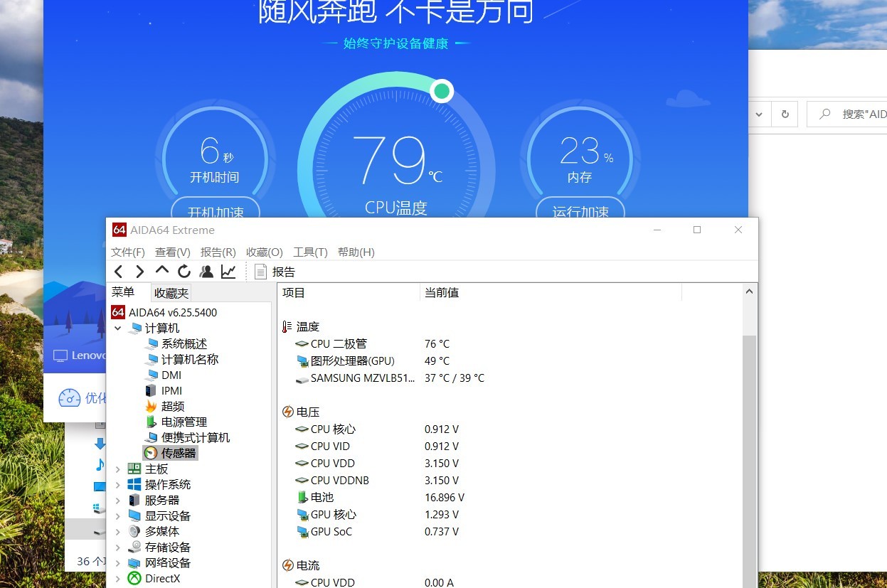
Task: Expand the 存储设备 tree node
Action: click(118, 547)
